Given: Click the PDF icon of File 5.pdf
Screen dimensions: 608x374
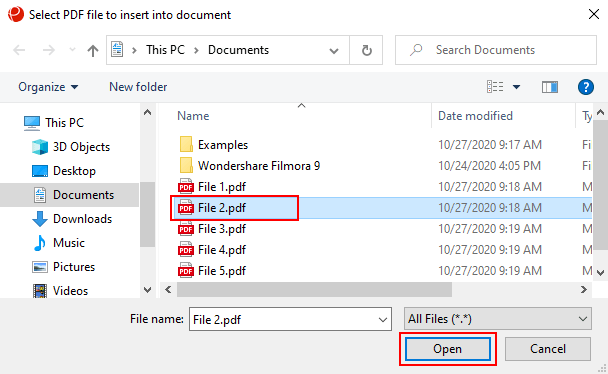Looking at the screenshot, I should coord(186,270).
